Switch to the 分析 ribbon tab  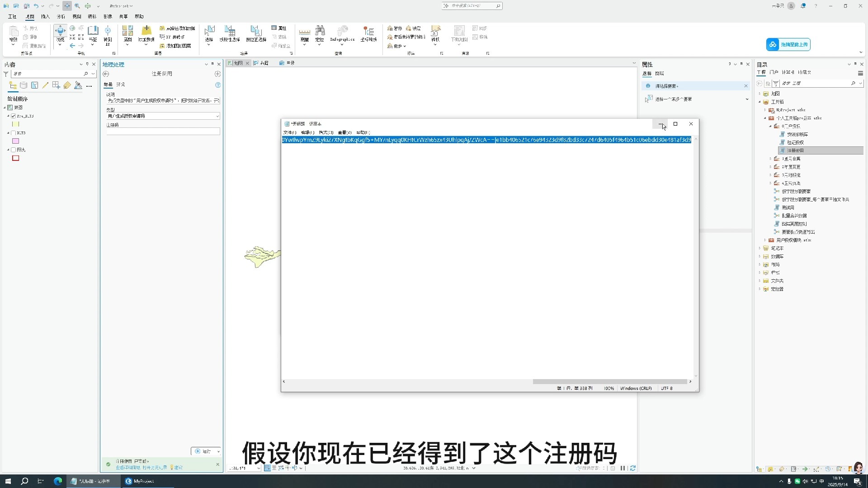click(x=61, y=16)
